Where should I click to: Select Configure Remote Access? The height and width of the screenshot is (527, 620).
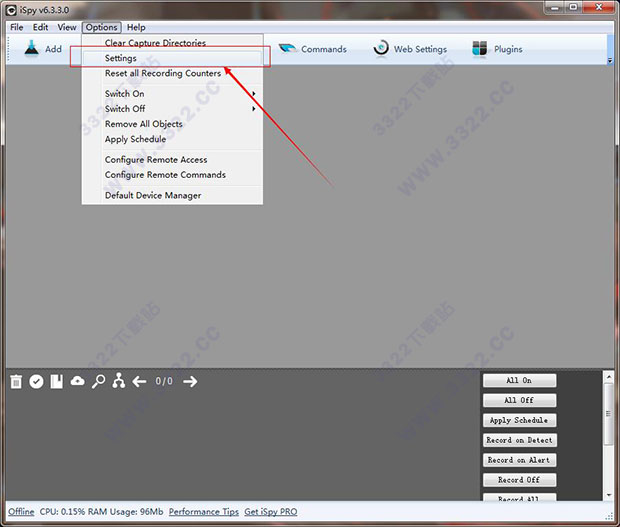(172, 160)
